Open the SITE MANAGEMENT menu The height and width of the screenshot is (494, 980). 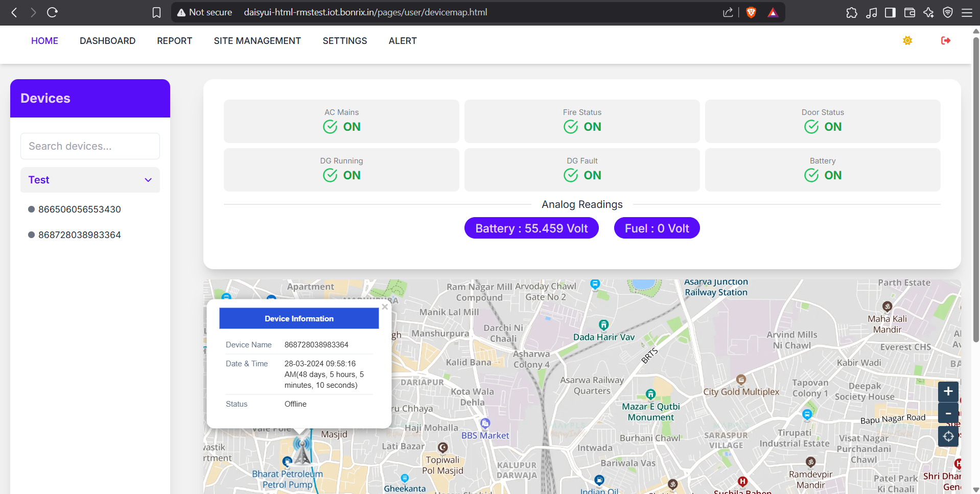[x=257, y=41]
